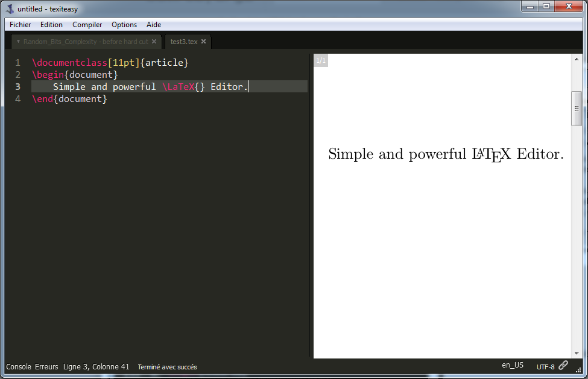Click the scroll down arrow in PDF preview
The width and height of the screenshot is (588, 379).
[x=577, y=353]
